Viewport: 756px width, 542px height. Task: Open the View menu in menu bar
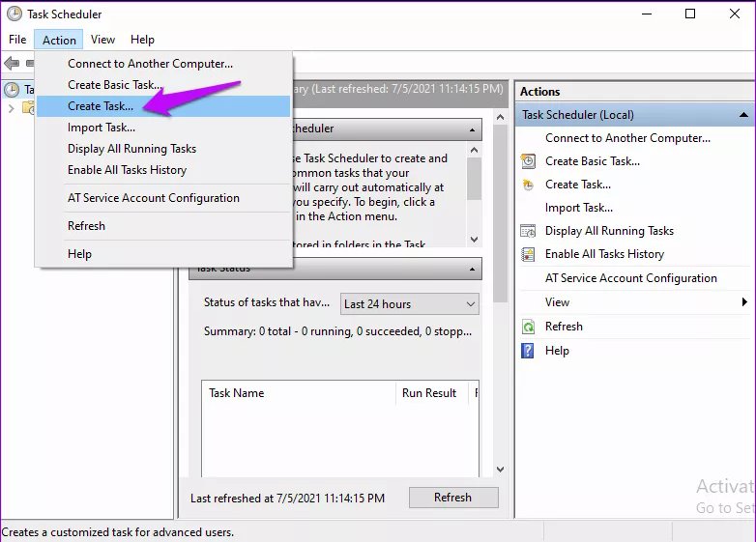click(102, 40)
